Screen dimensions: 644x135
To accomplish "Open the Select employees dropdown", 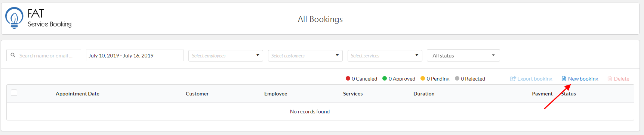I will tap(226, 56).
